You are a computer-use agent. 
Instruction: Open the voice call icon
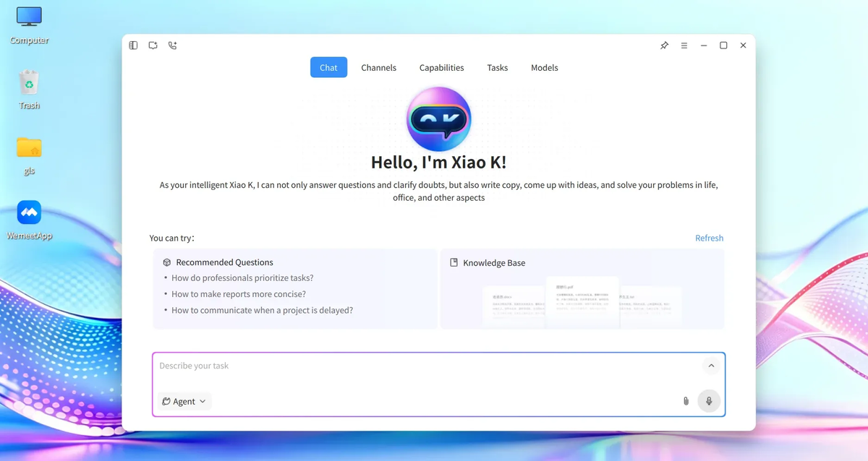172,46
